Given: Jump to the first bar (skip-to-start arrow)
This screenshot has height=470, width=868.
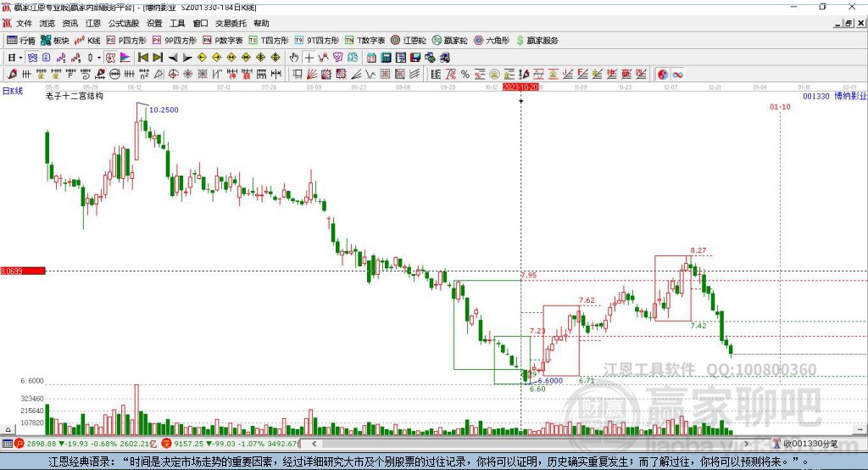Looking at the screenshot, I should [x=143, y=57].
